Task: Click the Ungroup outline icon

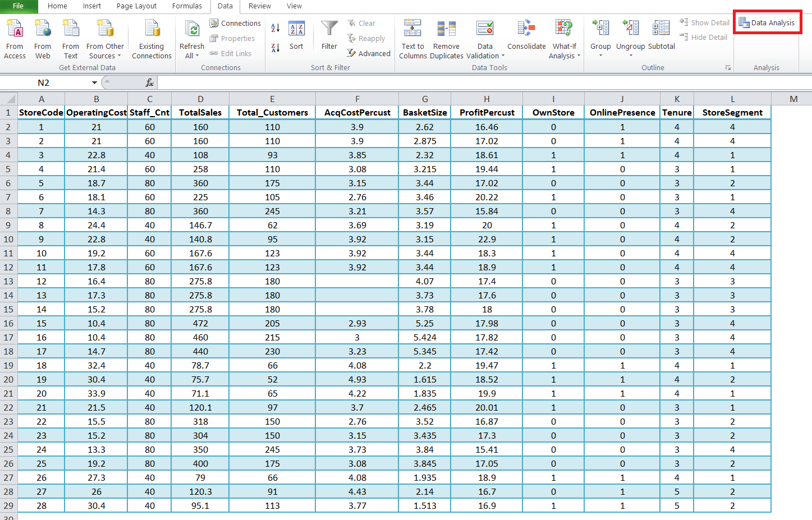Action: pyautogui.click(x=631, y=28)
